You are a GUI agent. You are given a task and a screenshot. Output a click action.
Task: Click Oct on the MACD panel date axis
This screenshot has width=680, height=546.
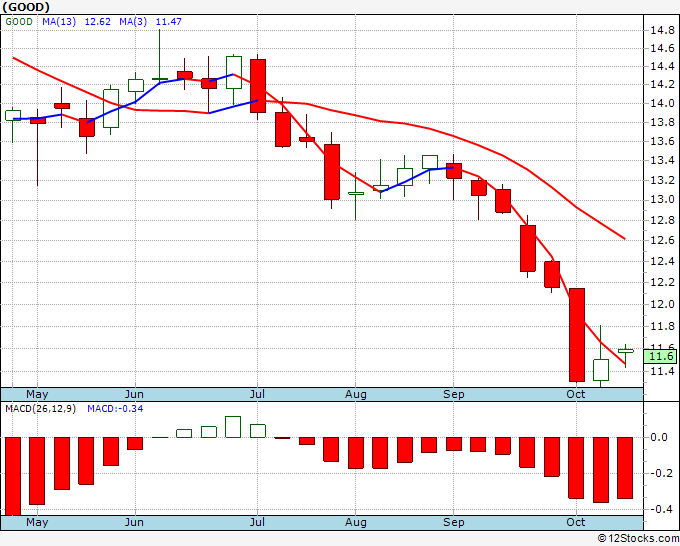tap(576, 522)
